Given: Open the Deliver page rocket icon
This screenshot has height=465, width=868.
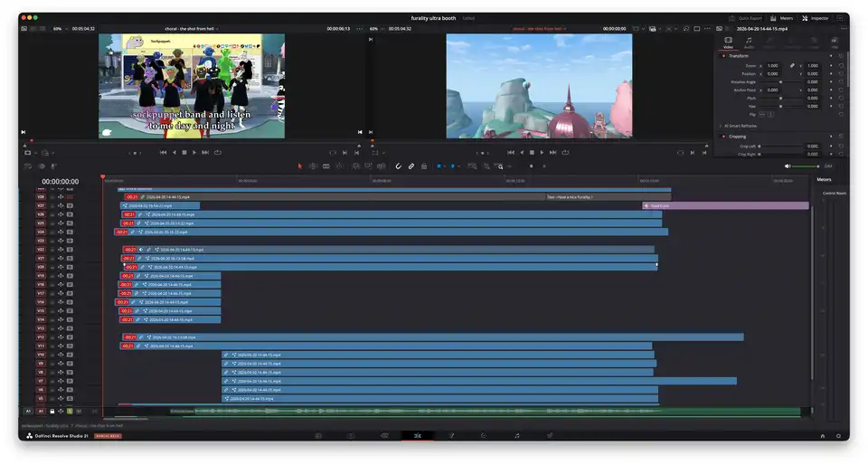Looking at the screenshot, I should 550,436.
